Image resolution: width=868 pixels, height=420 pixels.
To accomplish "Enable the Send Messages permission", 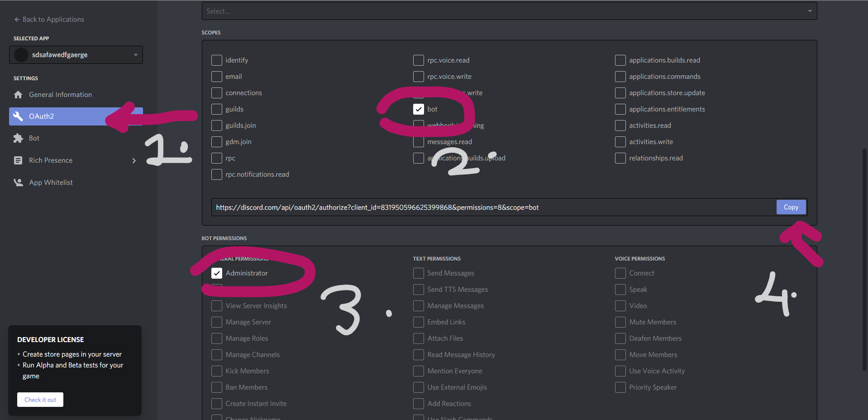I will click(419, 273).
